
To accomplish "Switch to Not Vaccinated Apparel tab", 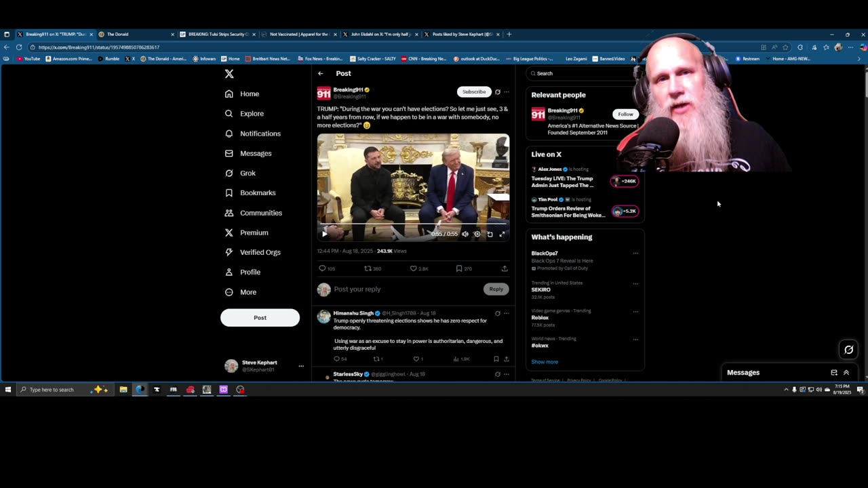I will pyautogui.click(x=298, y=34).
